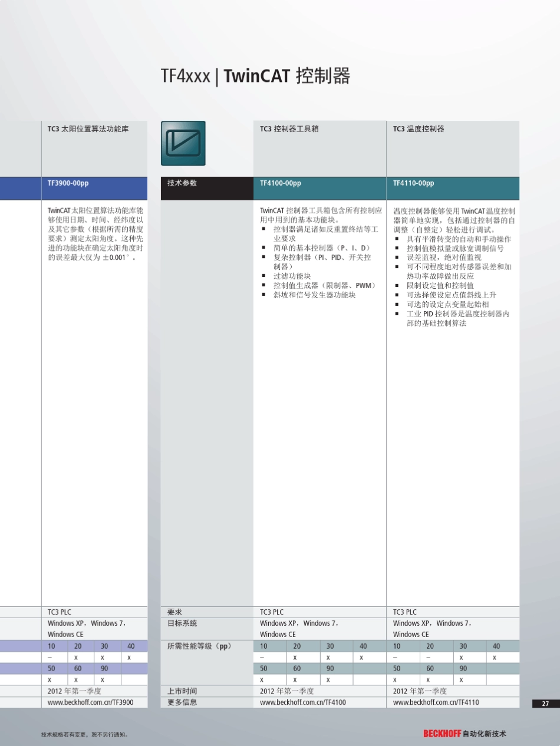Click the bullet 可选择使设定点值斜线上升

point(452,295)
